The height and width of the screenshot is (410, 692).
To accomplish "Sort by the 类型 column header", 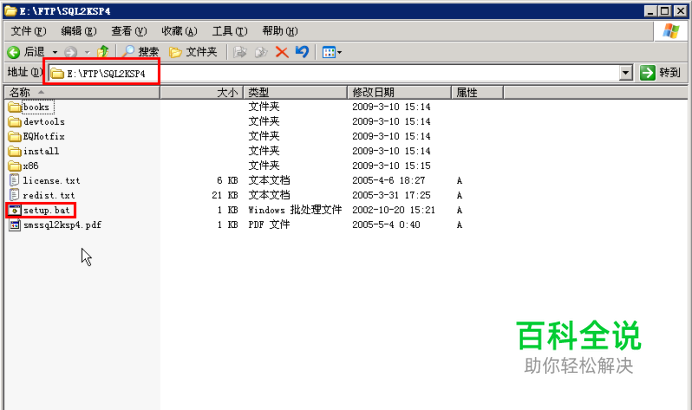I will (295, 92).
